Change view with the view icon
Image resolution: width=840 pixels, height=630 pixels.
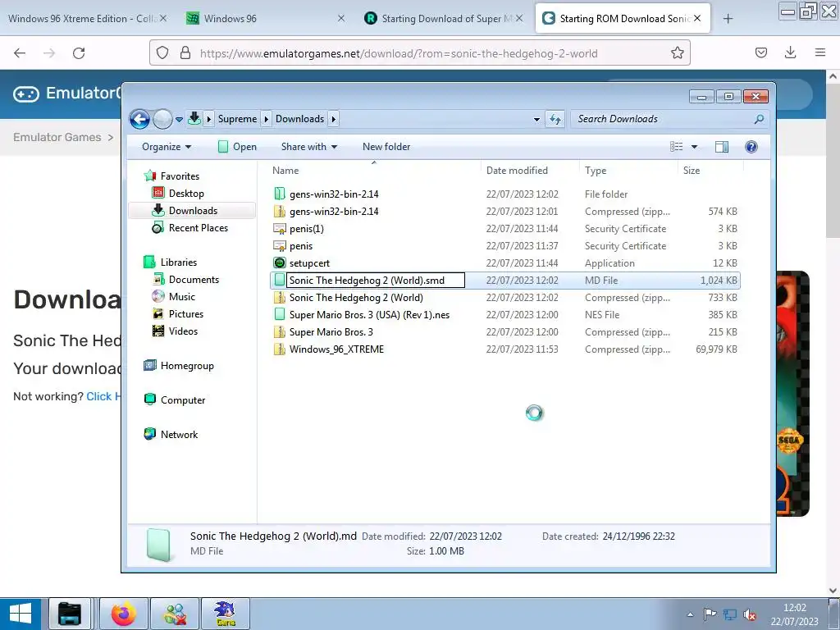677,147
